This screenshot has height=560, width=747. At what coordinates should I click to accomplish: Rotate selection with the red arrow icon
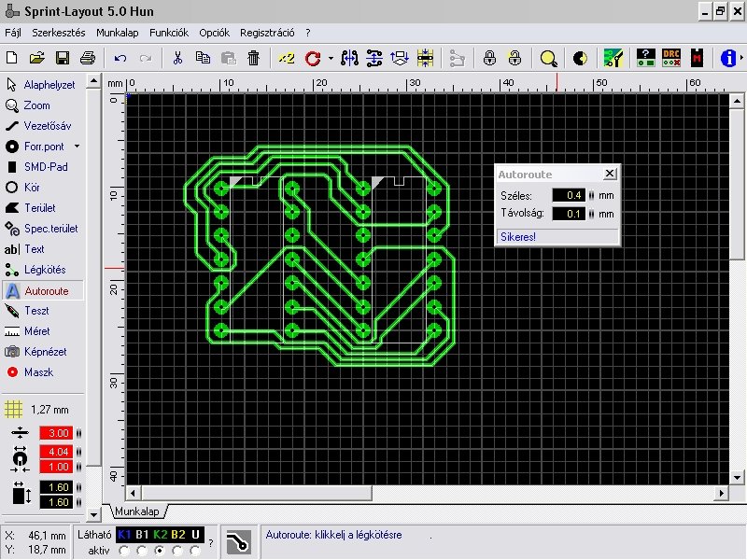point(313,58)
